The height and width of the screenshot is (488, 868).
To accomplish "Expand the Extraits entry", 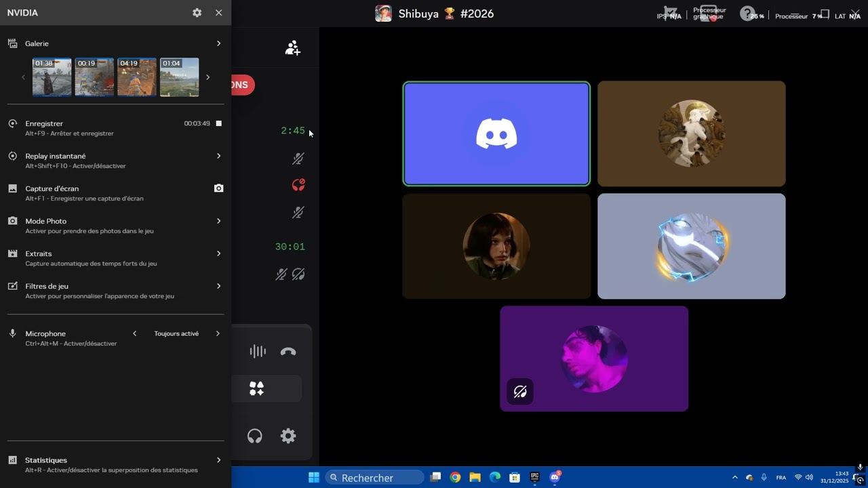I will pos(218,253).
